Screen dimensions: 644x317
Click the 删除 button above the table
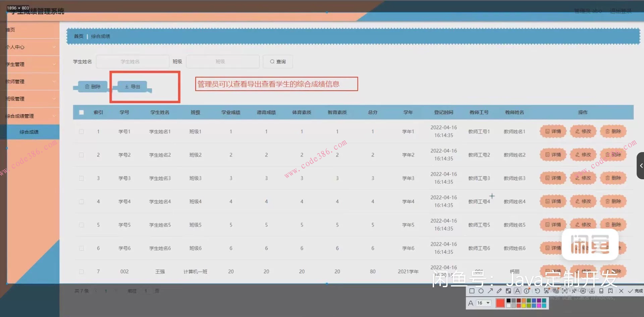pyautogui.click(x=93, y=86)
